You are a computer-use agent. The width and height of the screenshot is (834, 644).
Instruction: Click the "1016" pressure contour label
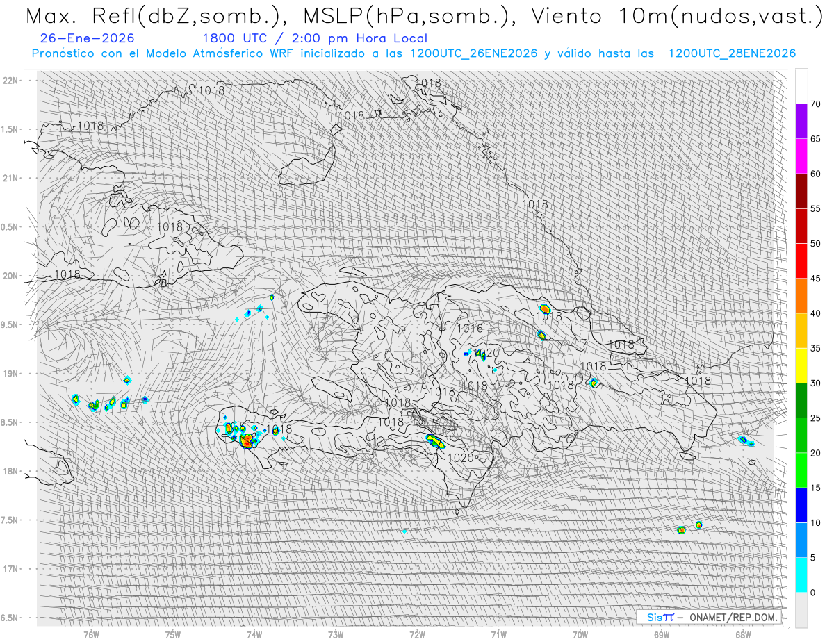(x=470, y=329)
